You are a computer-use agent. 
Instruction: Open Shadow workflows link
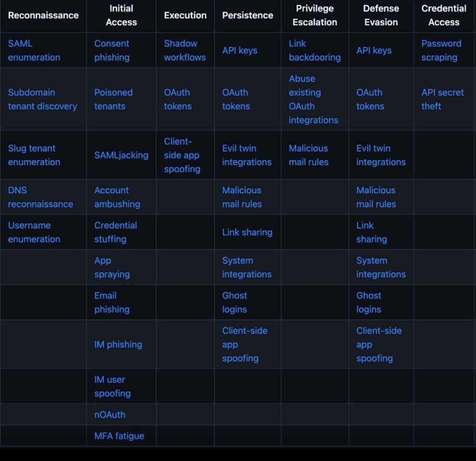pos(185,50)
